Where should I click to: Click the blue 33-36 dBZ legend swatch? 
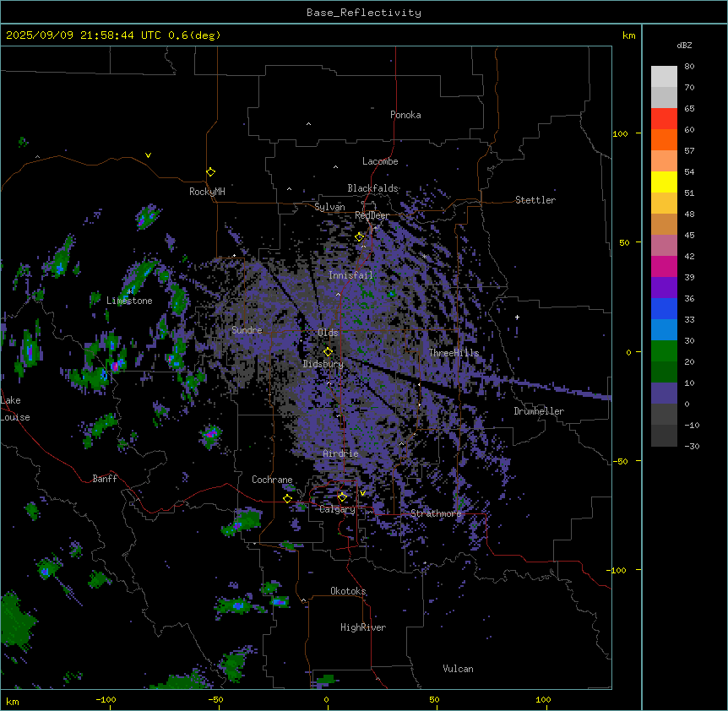click(x=664, y=308)
